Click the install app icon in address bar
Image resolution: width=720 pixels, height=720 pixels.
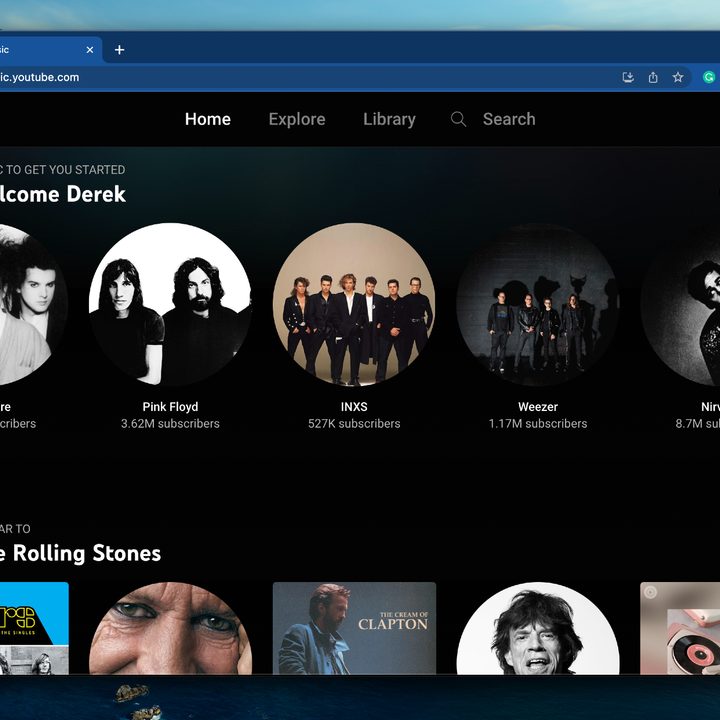[x=628, y=77]
